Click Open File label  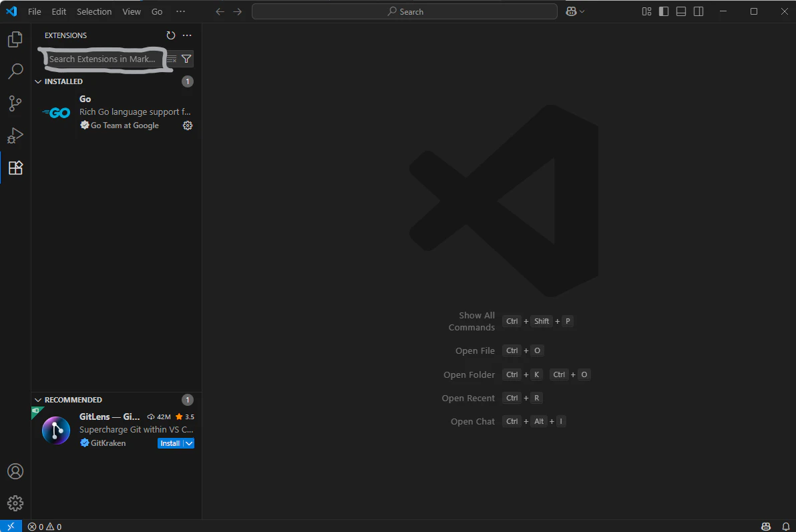click(x=475, y=351)
